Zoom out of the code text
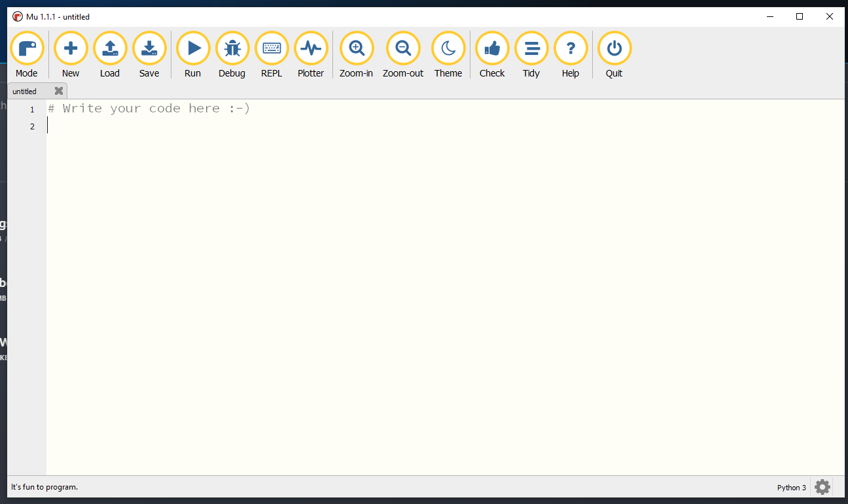Screen dimensions: 848x504 (402, 48)
